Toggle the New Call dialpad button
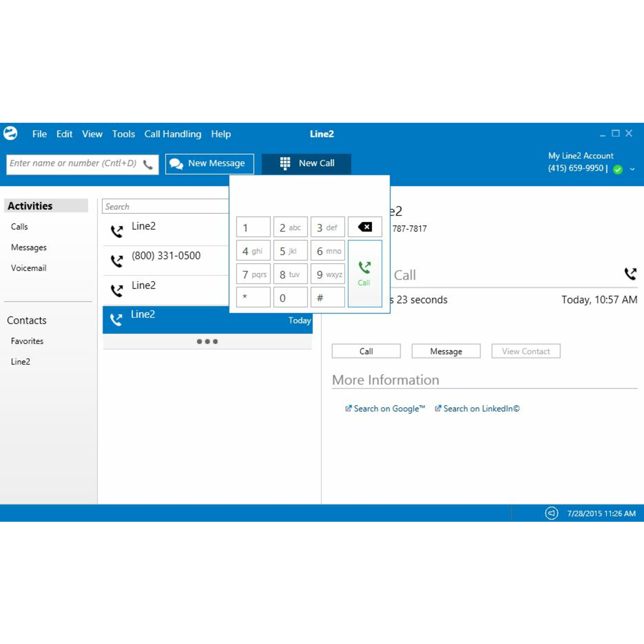This screenshot has width=644, height=644. pos(306,164)
